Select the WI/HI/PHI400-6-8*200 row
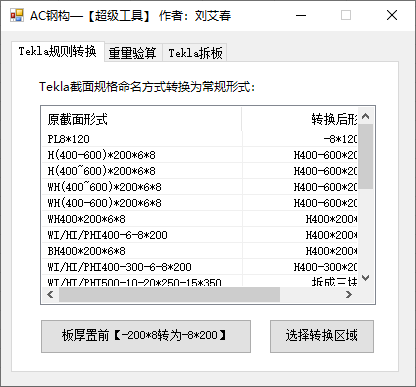416x387 pixels. pyautogui.click(x=200, y=235)
